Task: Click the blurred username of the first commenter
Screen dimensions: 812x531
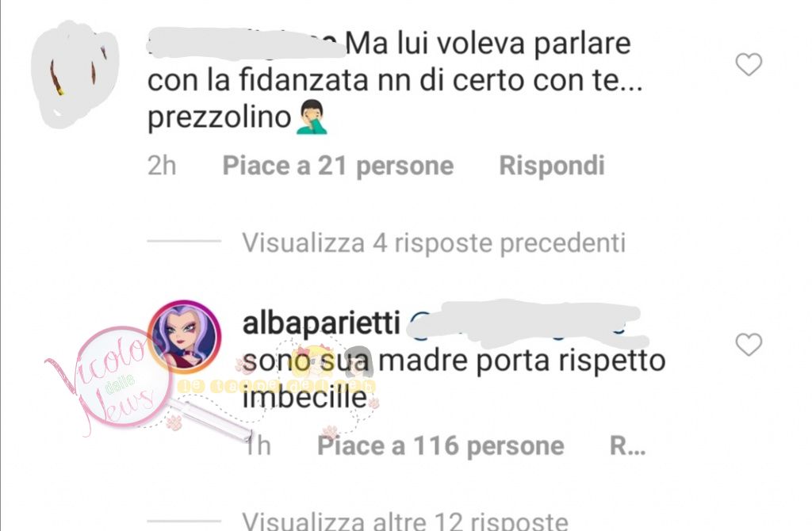Action: [x=246, y=43]
